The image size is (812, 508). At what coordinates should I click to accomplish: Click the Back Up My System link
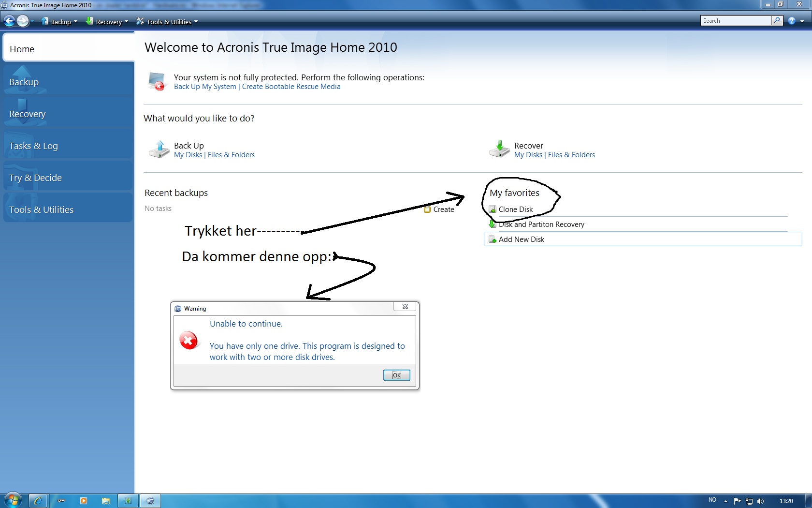click(205, 87)
